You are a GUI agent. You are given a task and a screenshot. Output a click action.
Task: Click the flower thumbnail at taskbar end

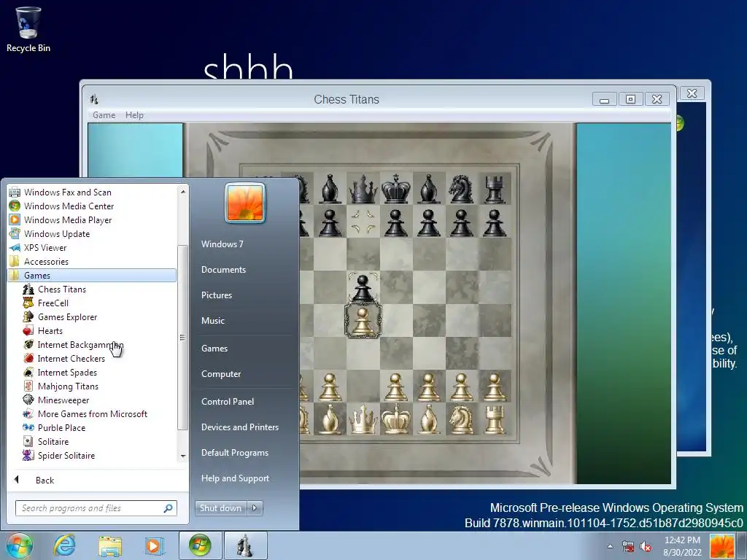[722, 546]
